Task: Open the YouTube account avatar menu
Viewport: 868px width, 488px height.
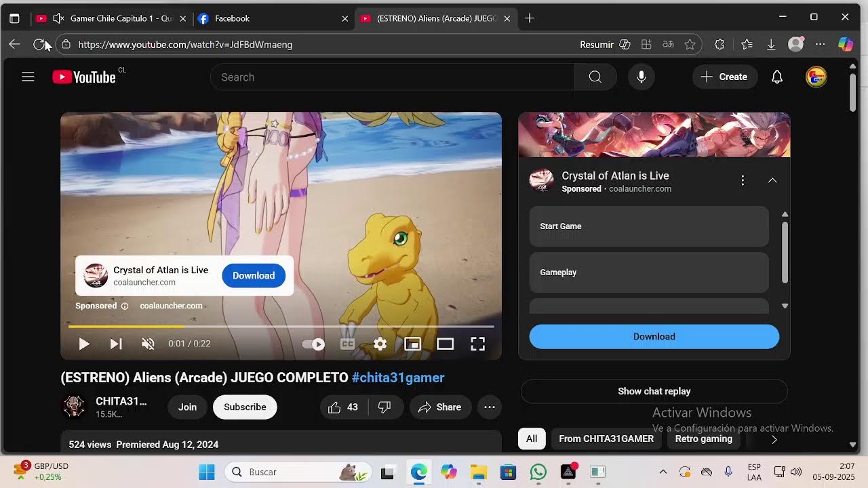Action: click(x=816, y=77)
